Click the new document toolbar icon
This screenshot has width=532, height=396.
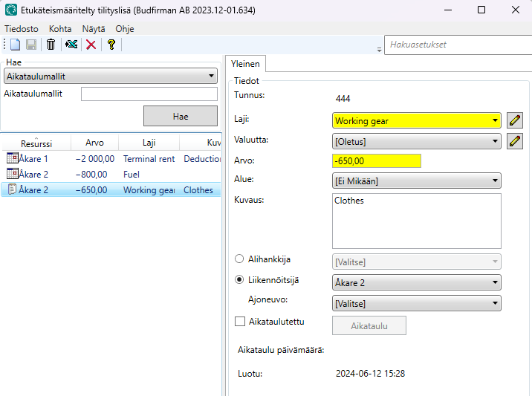[15, 45]
